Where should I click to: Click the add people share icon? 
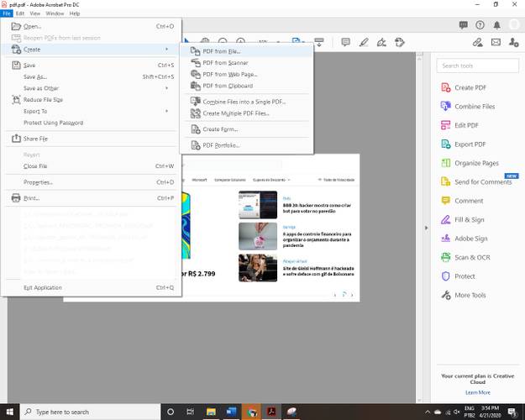tap(513, 42)
